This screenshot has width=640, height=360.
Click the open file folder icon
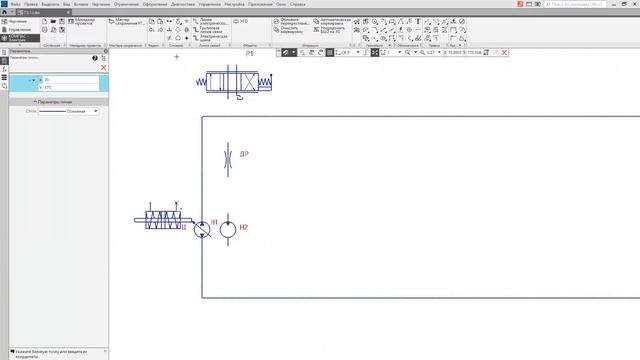[x=53, y=21]
